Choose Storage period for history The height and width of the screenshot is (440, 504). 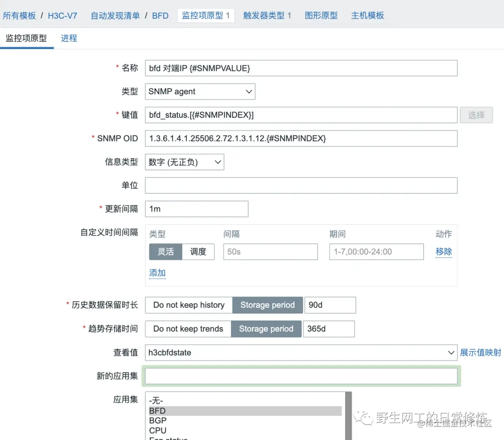(x=267, y=305)
